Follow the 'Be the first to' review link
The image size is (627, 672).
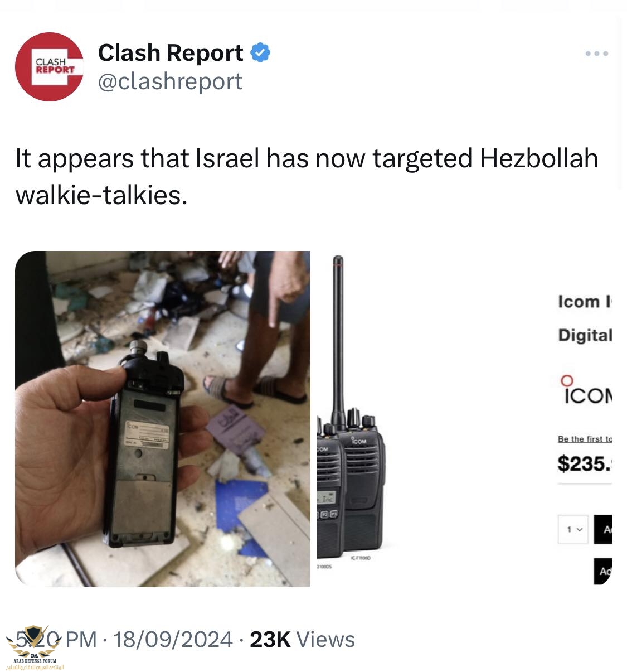click(585, 439)
